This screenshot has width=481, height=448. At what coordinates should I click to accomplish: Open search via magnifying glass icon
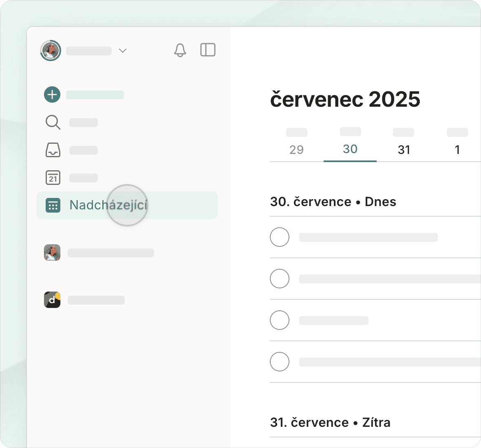coord(53,122)
